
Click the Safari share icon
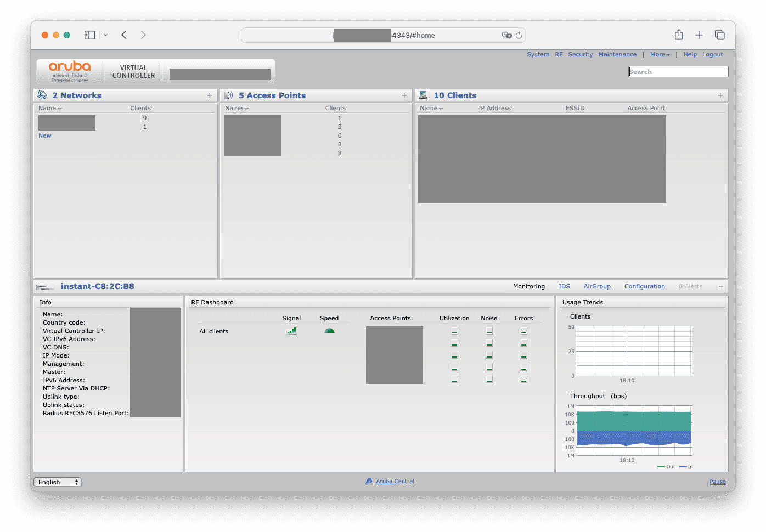[x=679, y=35]
